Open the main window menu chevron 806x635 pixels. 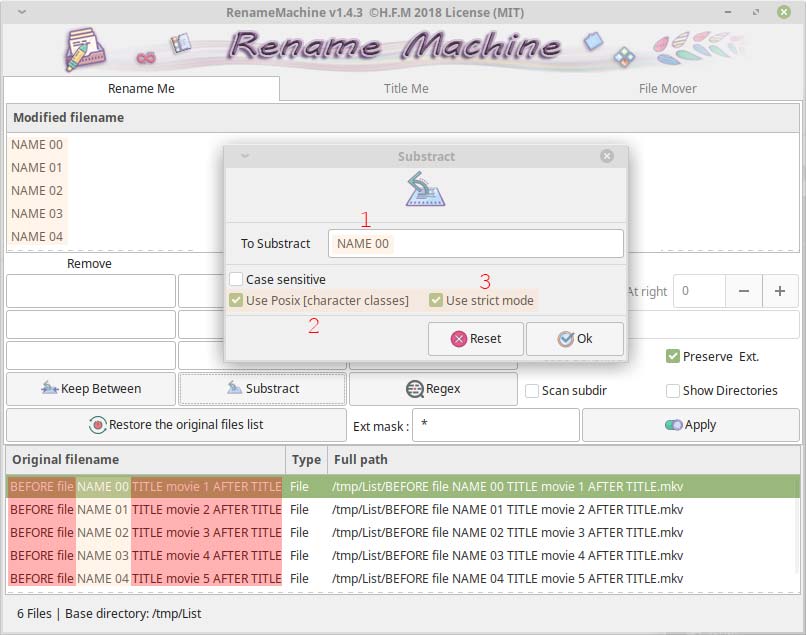click(22, 12)
